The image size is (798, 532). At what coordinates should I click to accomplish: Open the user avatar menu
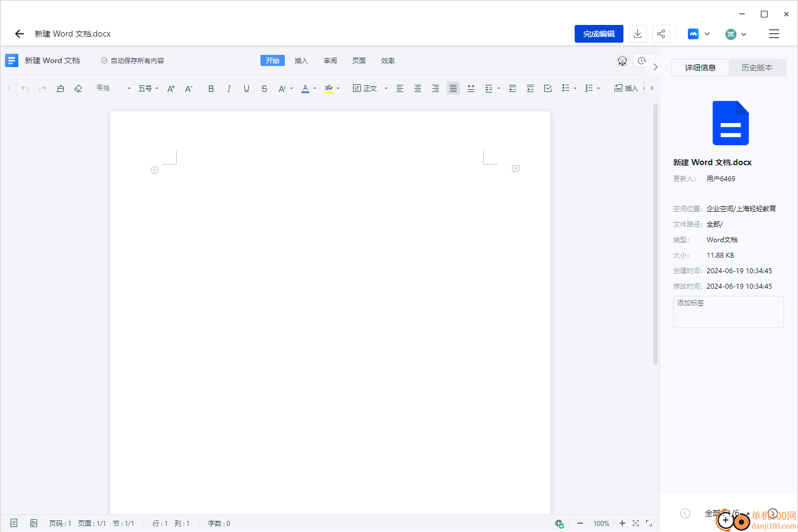736,34
